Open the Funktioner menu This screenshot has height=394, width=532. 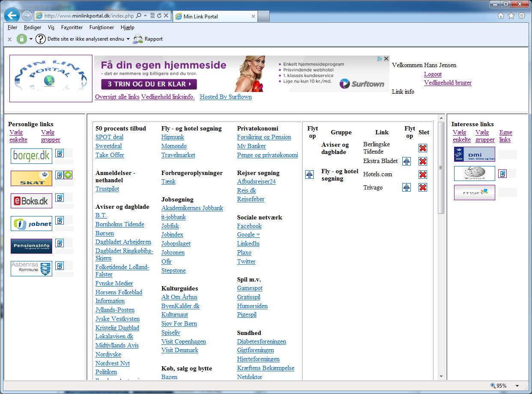[102, 27]
